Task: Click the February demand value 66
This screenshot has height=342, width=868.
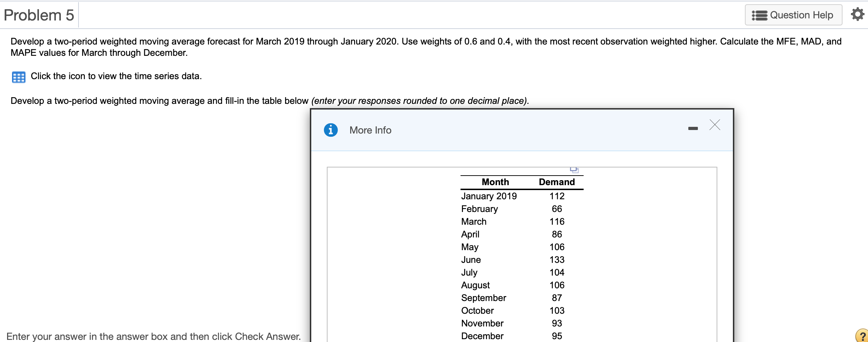Action: [x=557, y=209]
